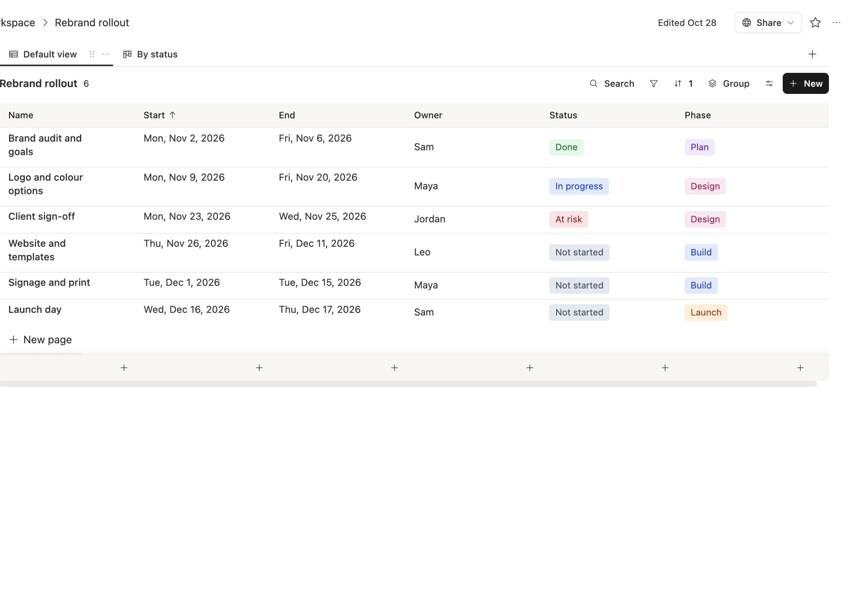This screenshot has height=616, width=865.
Task: Click the Search magnifier in toolbar
Action: point(593,84)
